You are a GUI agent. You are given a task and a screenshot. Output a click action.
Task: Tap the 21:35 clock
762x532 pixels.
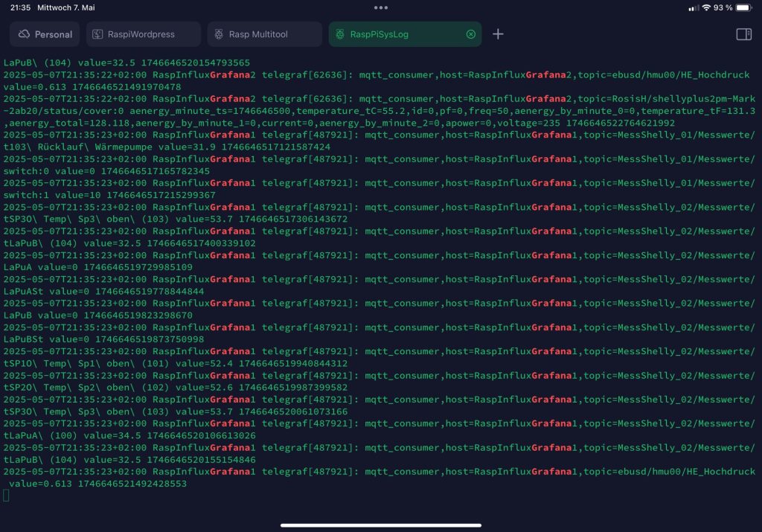20,7
